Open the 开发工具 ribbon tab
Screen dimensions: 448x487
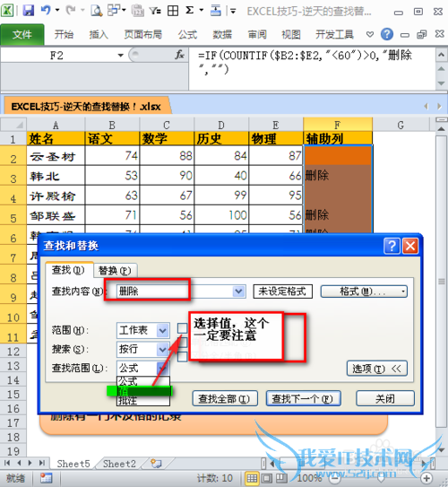334,34
